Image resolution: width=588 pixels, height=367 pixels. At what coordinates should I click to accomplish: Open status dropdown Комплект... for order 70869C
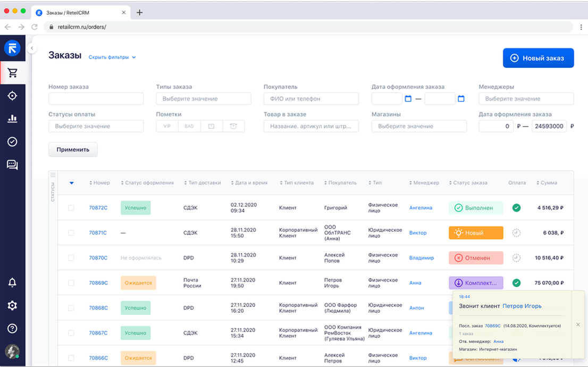476,282
